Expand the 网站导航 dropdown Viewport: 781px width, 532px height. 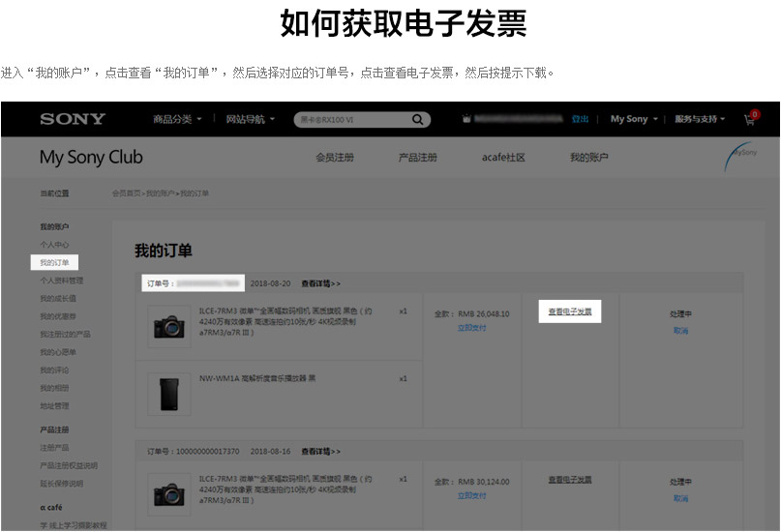pos(250,119)
